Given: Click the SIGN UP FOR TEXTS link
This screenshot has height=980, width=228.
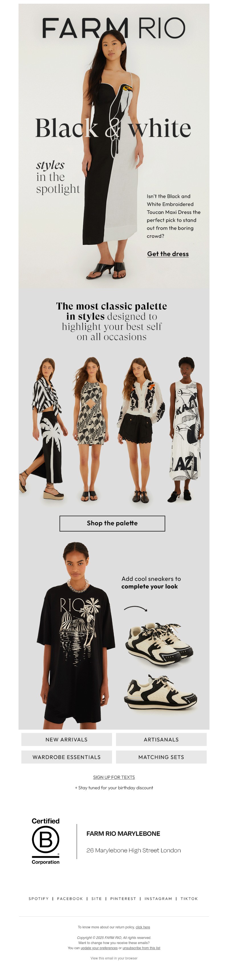Looking at the screenshot, I should (x=114, y=777).
